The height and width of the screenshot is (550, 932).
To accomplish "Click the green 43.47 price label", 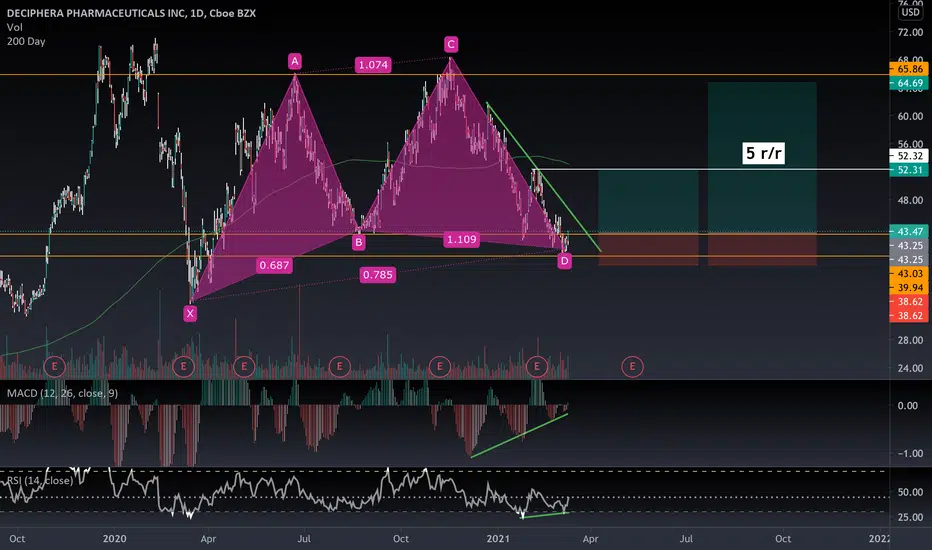I will [909, 231].
